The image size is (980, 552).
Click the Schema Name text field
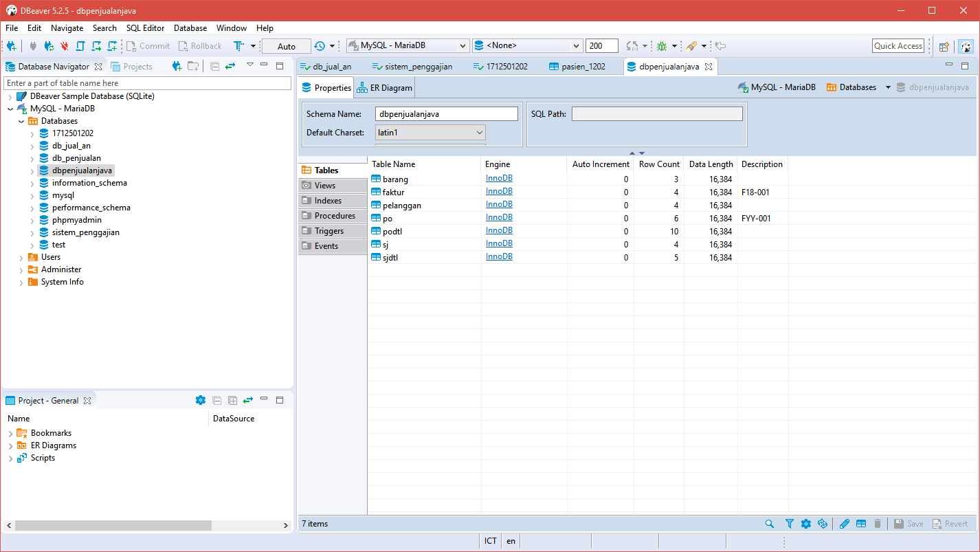(447, 114)
